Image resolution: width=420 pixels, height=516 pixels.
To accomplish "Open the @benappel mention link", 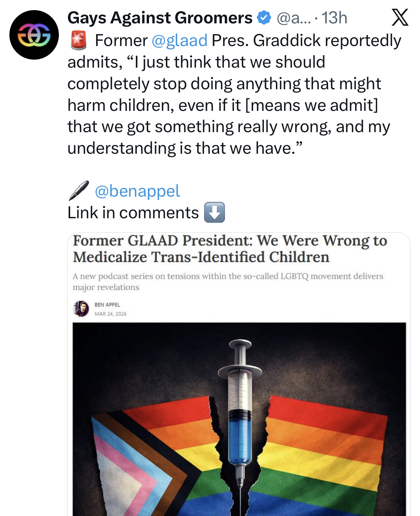I will coord(137,191).
